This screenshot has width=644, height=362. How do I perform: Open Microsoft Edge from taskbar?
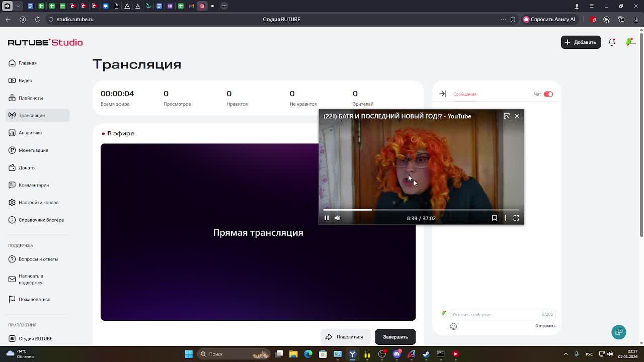308,354
